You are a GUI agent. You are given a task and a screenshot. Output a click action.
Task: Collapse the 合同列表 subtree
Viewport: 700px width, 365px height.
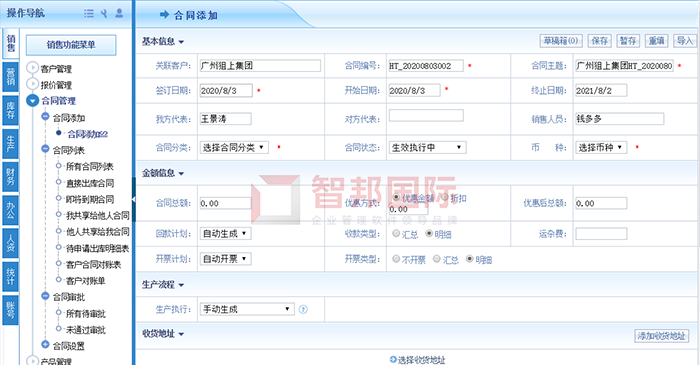(45, 149)
